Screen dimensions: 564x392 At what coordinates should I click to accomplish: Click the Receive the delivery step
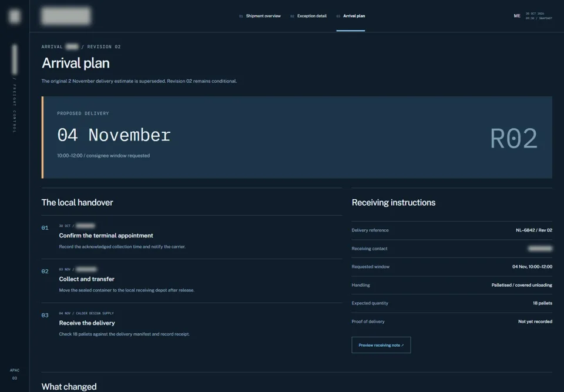[x=87, y=323]
